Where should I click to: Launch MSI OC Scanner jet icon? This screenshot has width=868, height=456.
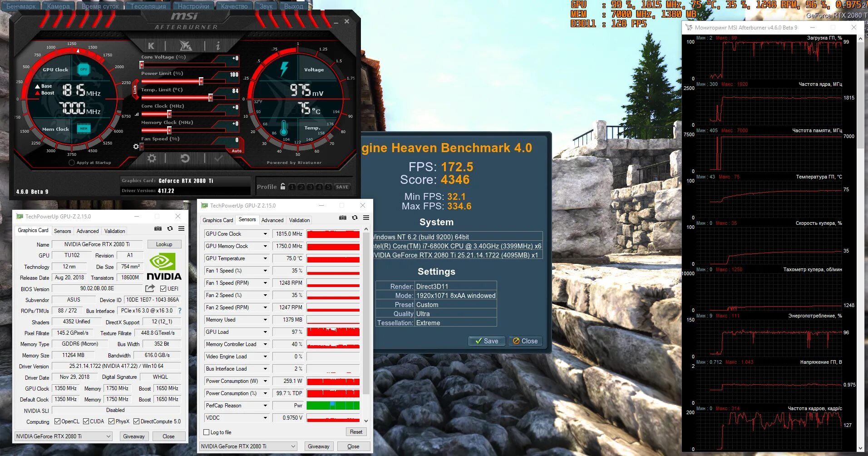tap(185, 45)
